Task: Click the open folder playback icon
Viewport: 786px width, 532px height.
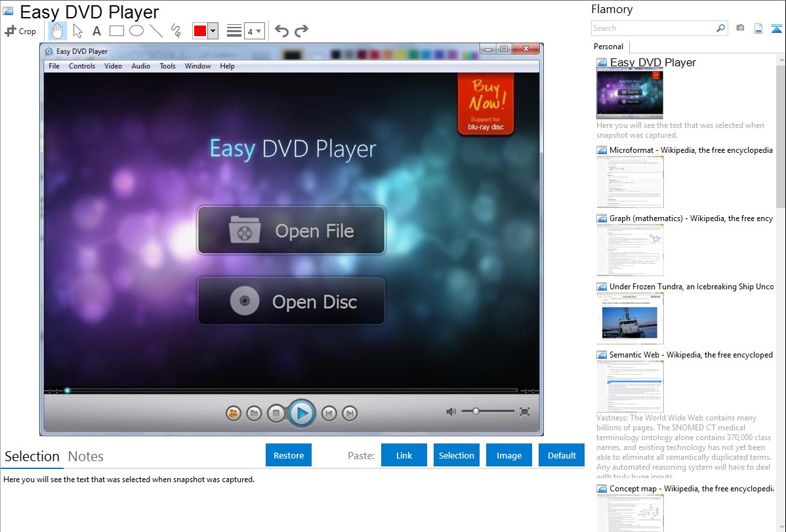Action: pos(254,413)
